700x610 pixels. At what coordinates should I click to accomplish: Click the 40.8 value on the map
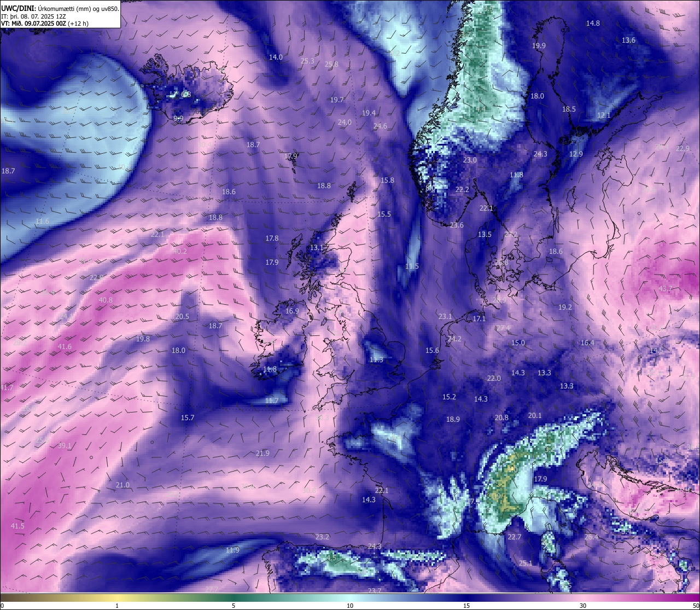click(106, 300)
